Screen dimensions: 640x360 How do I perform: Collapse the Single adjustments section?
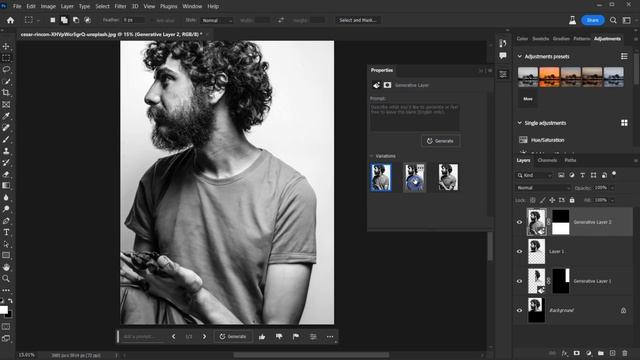[x=520, y=123]
